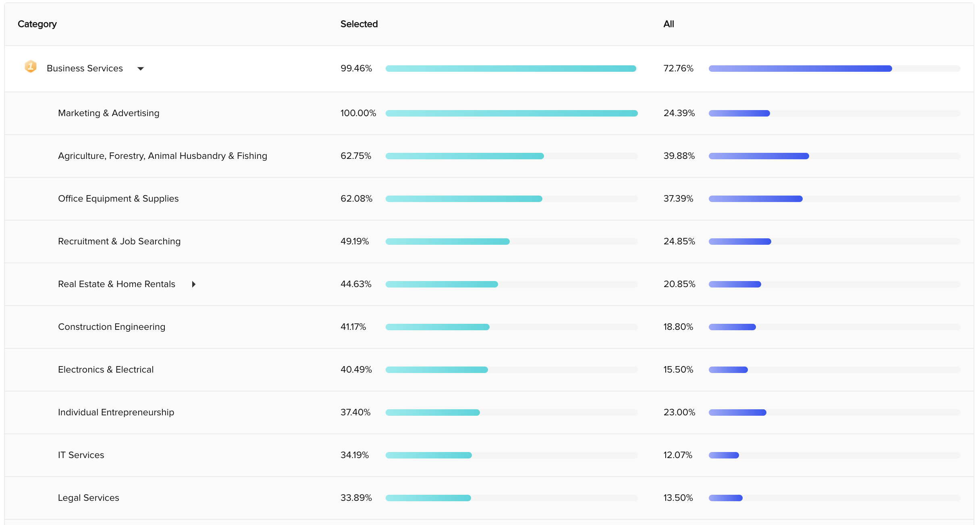Click the 49.19% selected value
Screen dimensions: 980x525
click(355, 242)
